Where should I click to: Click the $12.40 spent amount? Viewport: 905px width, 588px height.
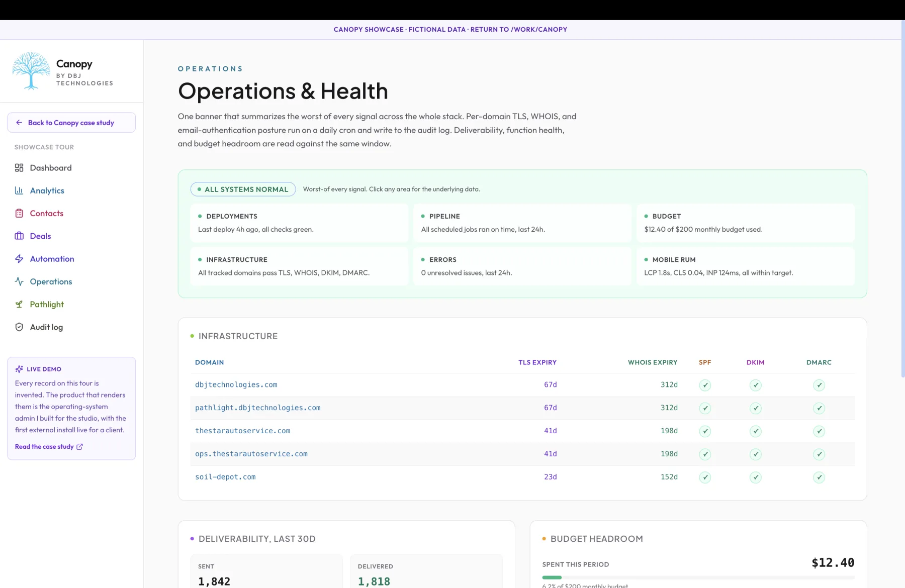point(833,563)
